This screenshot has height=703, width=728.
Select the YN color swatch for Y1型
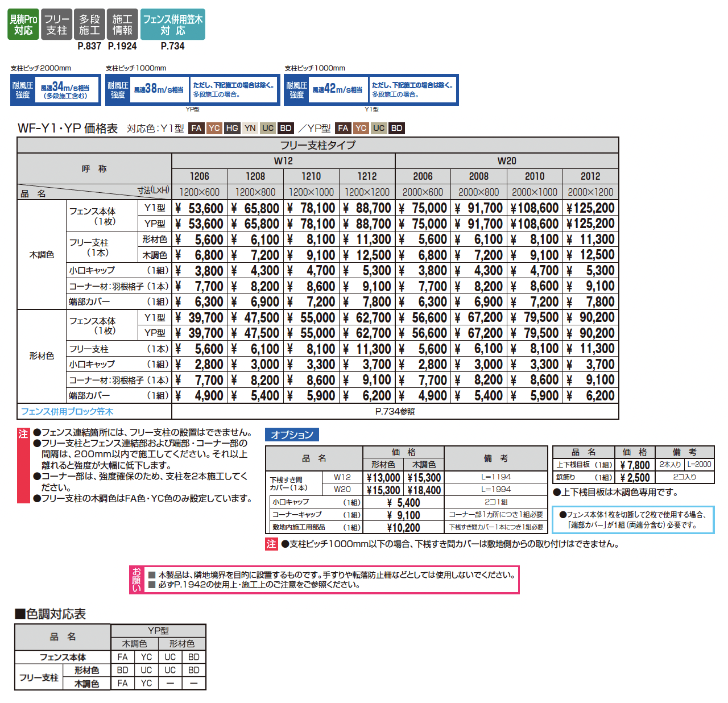coord(250,129)
